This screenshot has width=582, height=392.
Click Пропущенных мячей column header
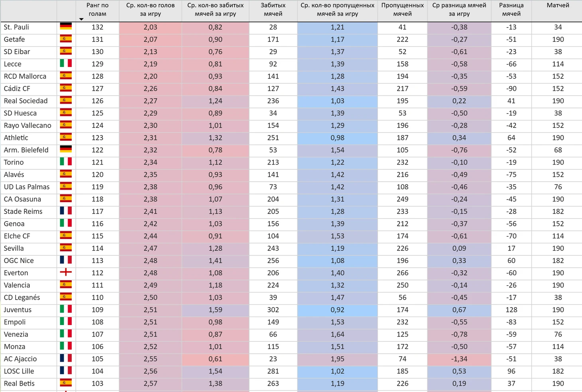point(402,10)
